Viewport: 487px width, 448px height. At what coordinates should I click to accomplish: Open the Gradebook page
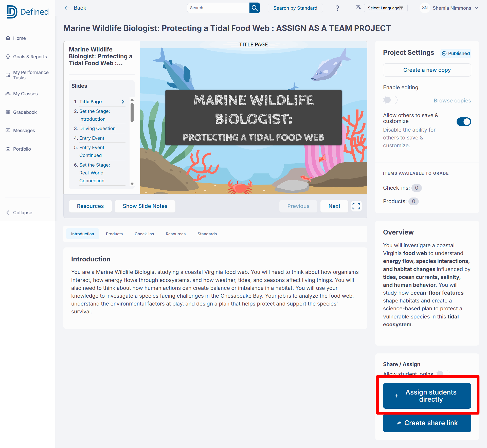coord(21,112)
